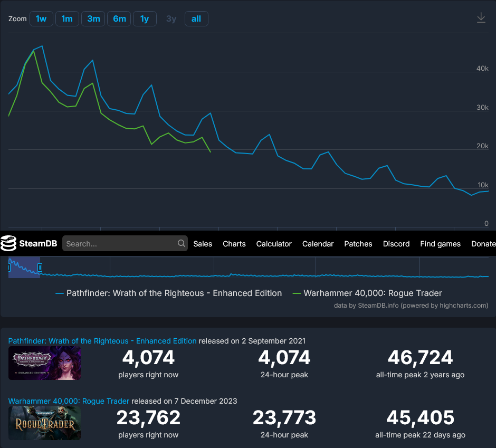The image size is (496, 448).
Task: Click Rogue Trader all-time peak '45,405'
Action: pyautogui.click(x=420, y=418)
